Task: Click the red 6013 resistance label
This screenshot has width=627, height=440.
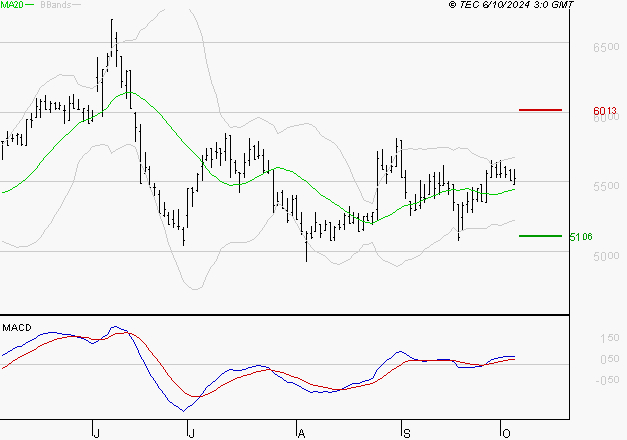Action: click(605, 111)
